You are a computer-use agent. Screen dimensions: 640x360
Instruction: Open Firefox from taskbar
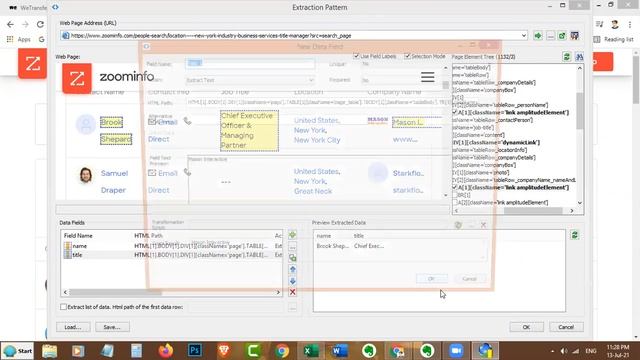pos(166,351)
